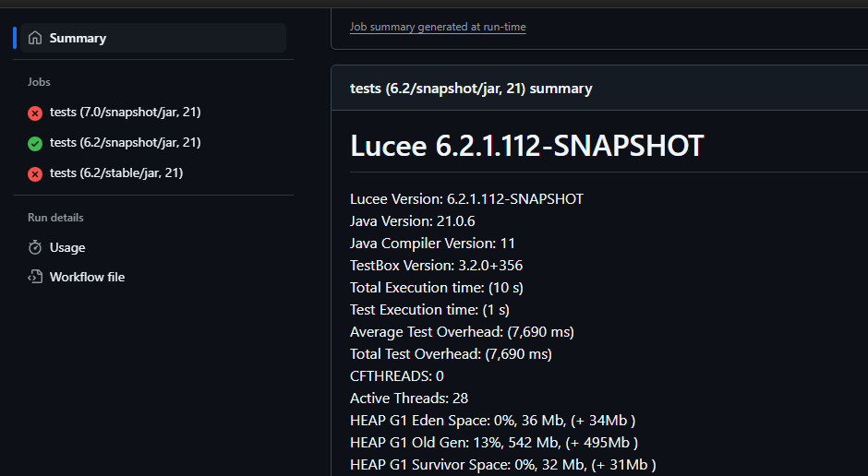Open passed job tests (6.2/snapshot/jar, 21)
Viewport: 868px width, 476px height.
125,143
